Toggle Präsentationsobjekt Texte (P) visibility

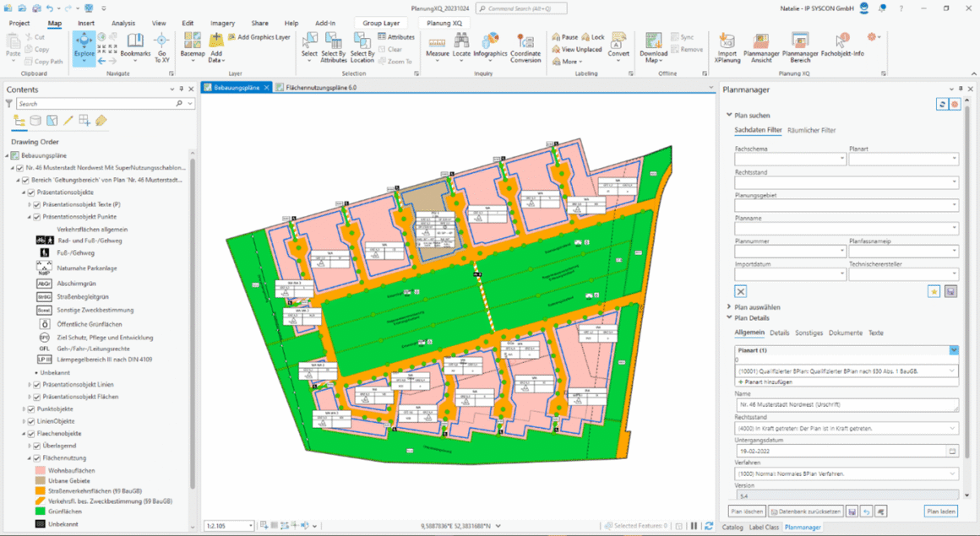[37, 204]
